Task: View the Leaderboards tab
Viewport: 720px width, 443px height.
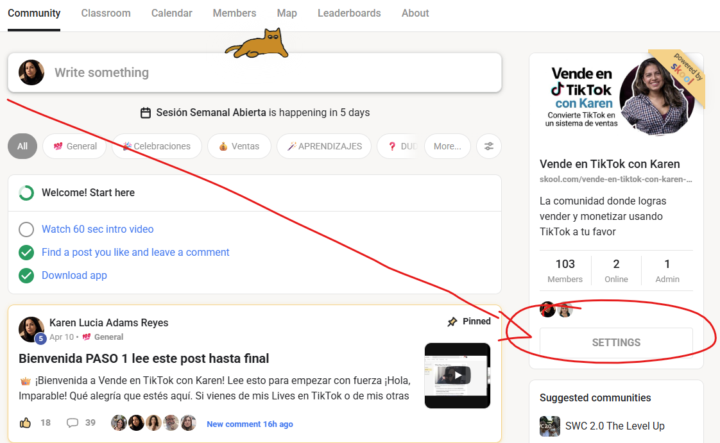Action: coord(349,13)
